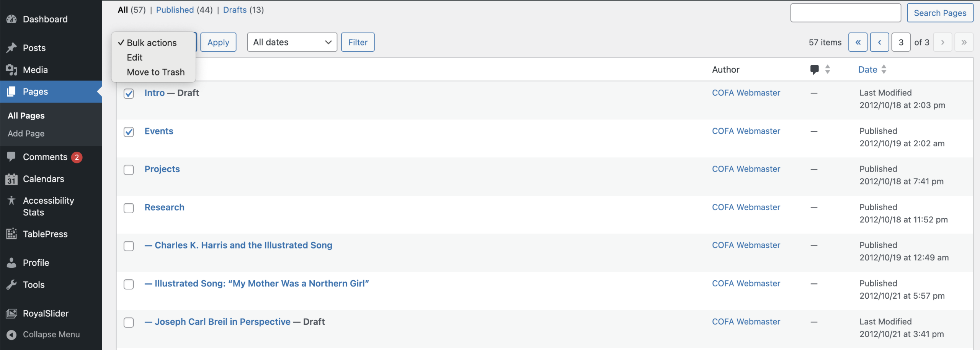Open the Dashboard from the sidebar
Viewport: 980px width, 350px height.
pos(11,19)
